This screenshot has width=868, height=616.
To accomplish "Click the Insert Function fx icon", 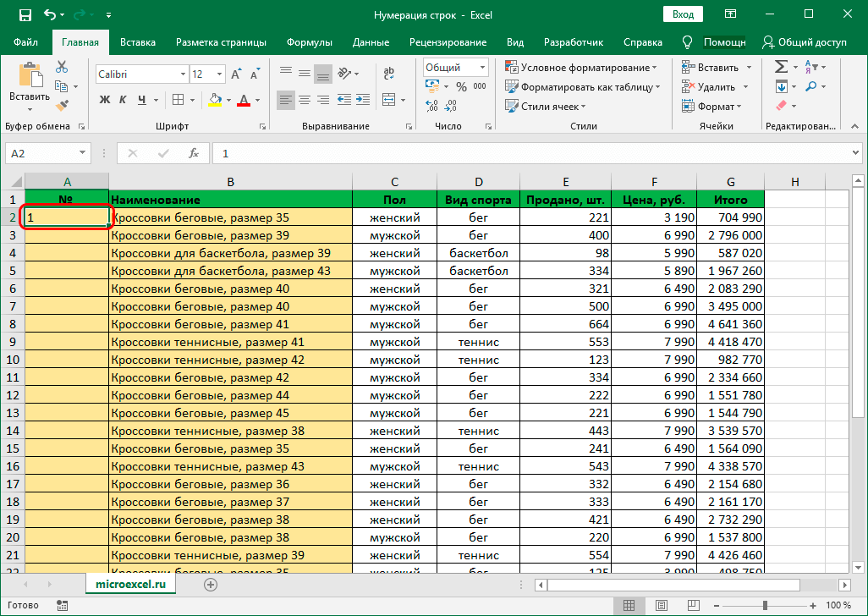I will [x=194, y=153].
